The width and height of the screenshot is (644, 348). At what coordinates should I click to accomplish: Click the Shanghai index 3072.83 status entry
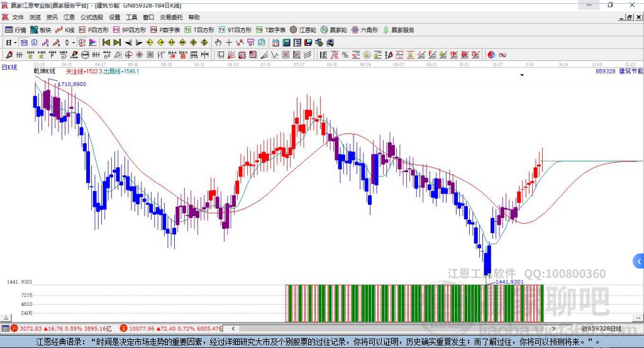click(x=61, y=329)
